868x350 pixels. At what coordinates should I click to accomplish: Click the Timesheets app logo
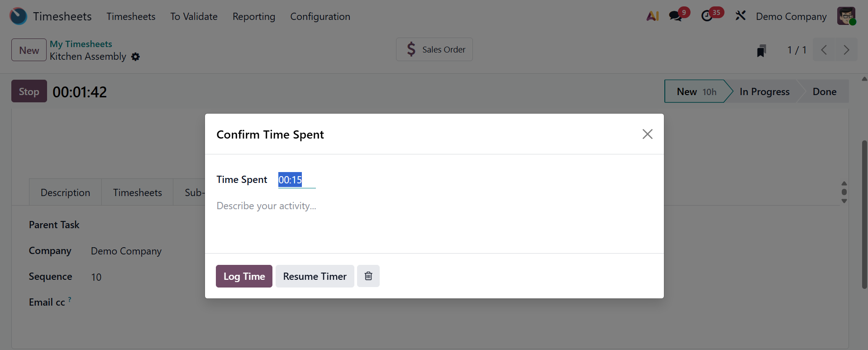tap(19, 16)
